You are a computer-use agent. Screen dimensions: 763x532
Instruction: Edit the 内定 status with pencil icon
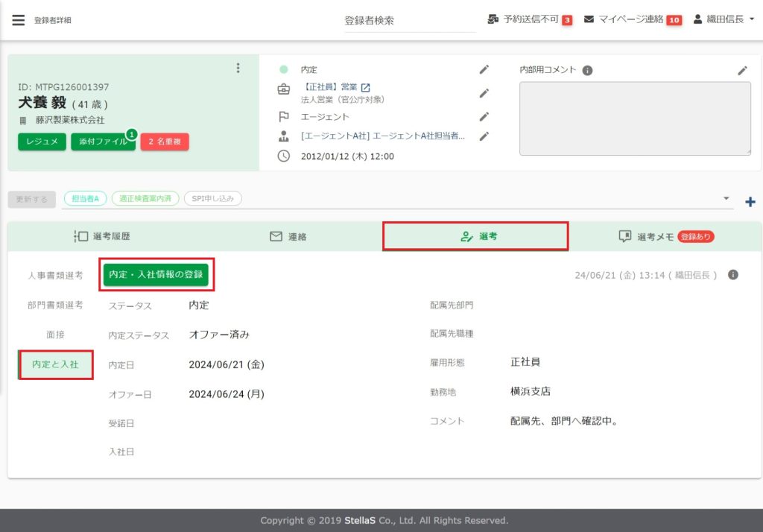pos(484,69)
